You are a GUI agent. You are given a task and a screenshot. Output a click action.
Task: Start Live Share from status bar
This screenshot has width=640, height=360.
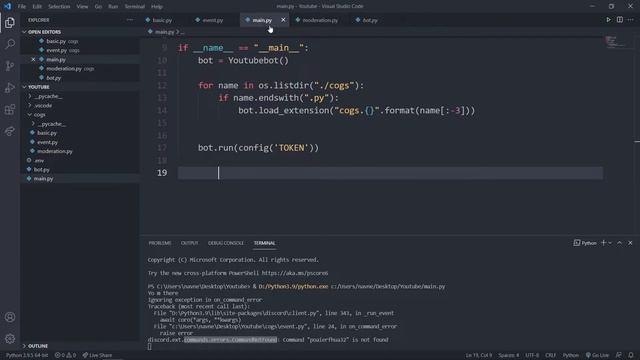tap(97, 355)
